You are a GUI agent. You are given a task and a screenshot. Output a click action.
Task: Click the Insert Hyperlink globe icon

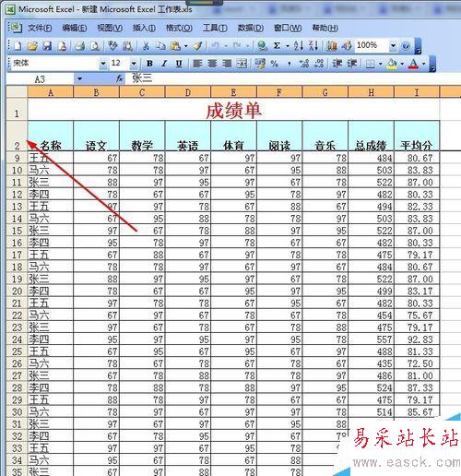pyautogui.click(x=262, y=46)
